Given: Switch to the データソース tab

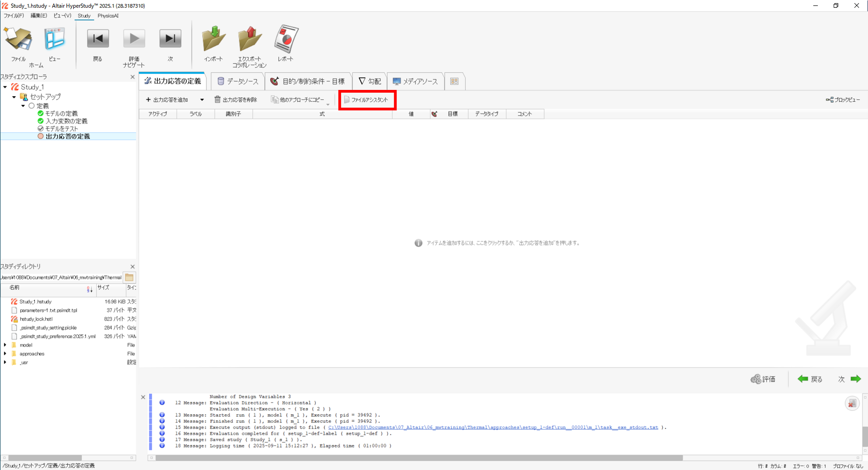Looking at the screenshot, I should click(x=238, y=81).
